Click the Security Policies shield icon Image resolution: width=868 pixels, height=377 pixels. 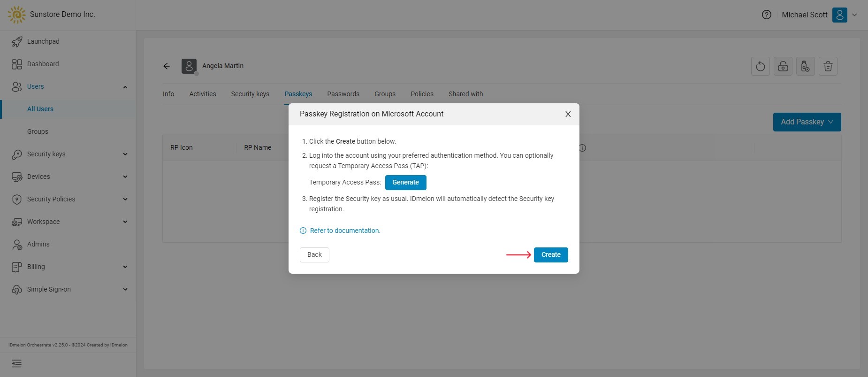(x=17, y=200)
